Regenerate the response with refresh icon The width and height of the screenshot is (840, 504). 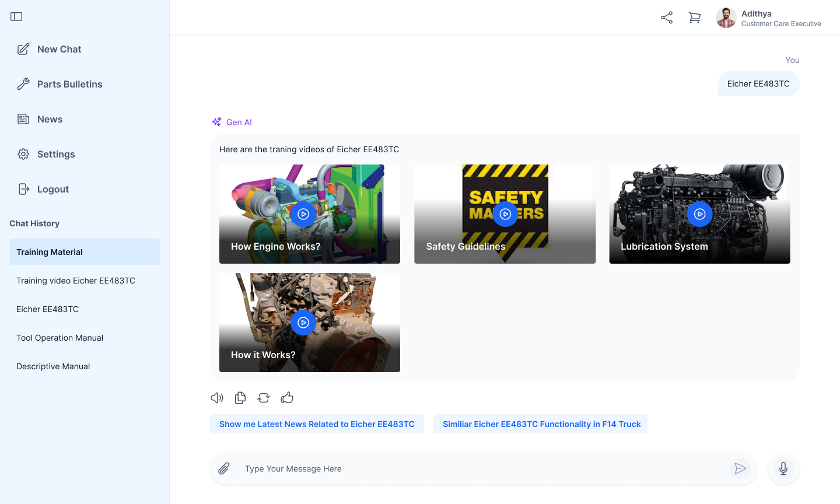click(x=264, y=398)
